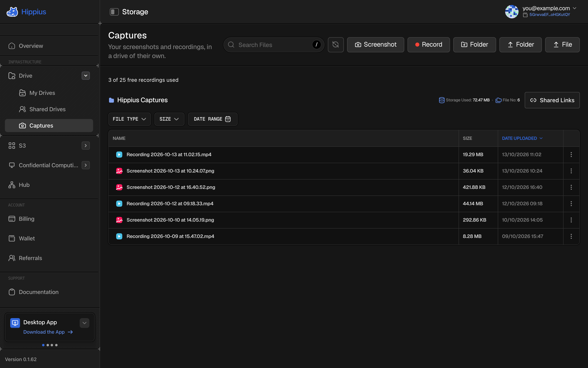Viewport: 588px width, 368px height.
Task: Upload a Folder
Action: point(520,45)
